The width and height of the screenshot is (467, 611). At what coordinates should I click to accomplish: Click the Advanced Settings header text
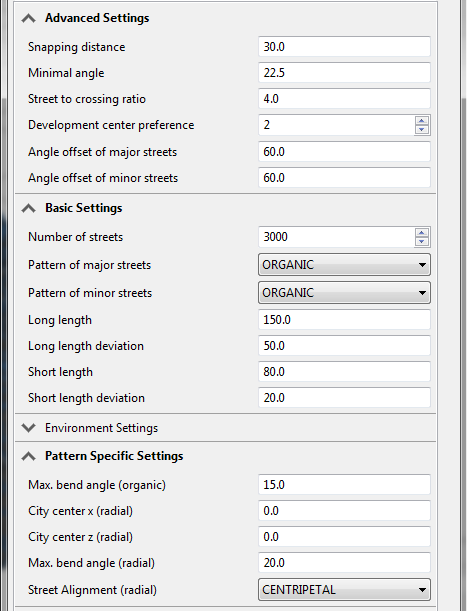97,18
